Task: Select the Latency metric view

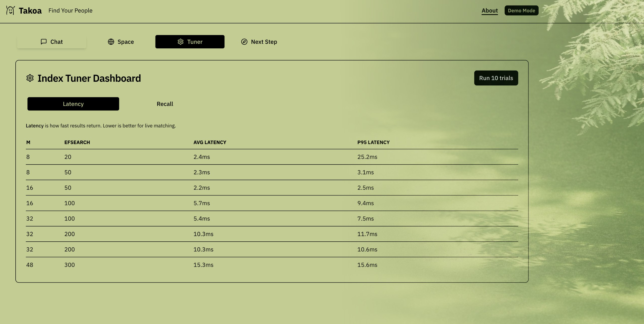Action: click(73, 104)
